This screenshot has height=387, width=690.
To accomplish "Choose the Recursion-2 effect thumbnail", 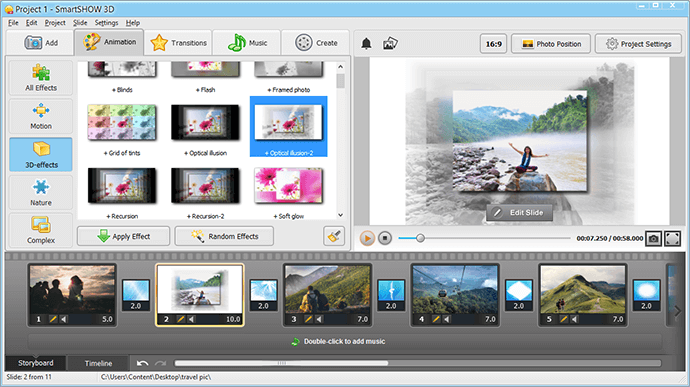I will click(x=206, y=186).
